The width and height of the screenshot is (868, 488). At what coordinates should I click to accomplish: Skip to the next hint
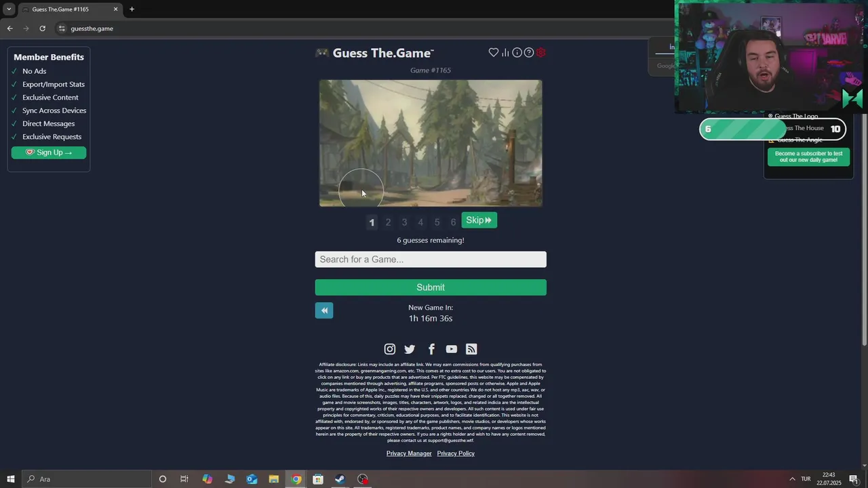(x=479, y=220)
